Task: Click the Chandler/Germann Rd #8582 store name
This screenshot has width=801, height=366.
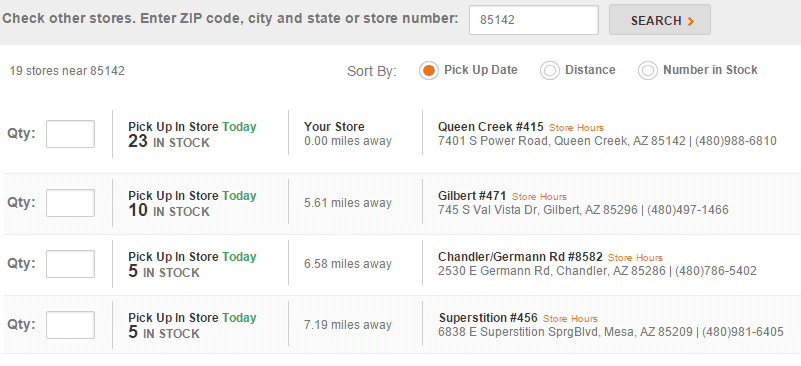Action: click(x=520, y=257)
